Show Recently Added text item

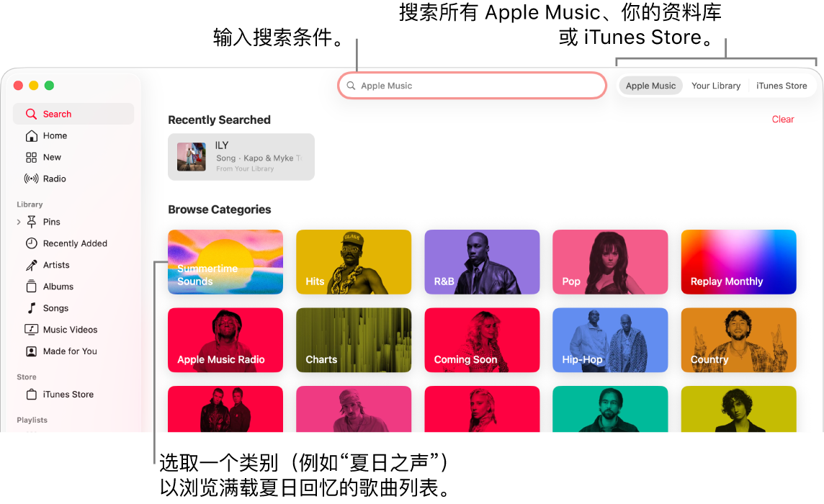point(75,243)
